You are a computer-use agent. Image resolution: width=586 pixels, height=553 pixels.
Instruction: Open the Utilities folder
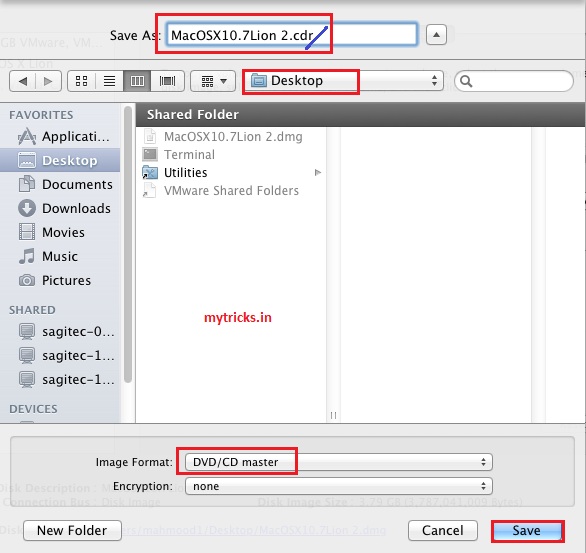(x=232, y=173)
